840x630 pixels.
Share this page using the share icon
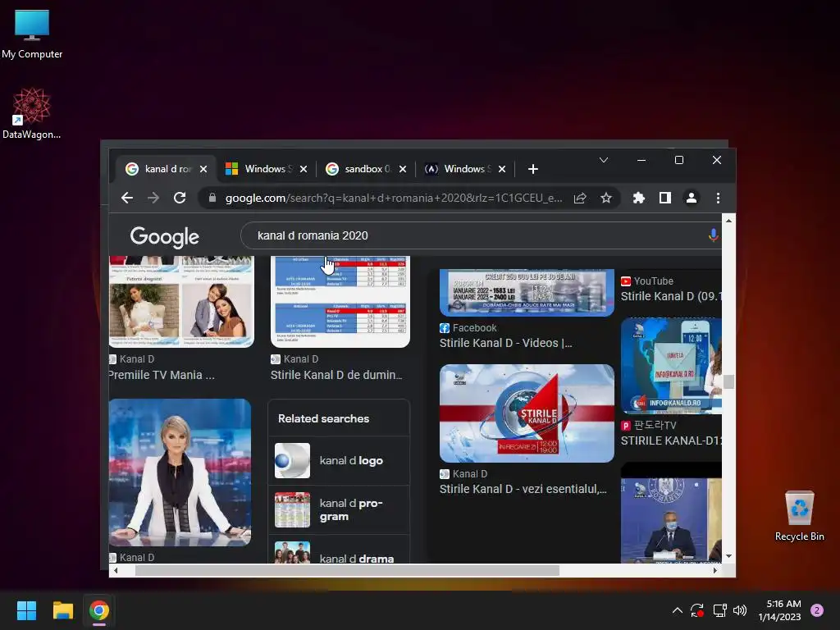point(580,199)
